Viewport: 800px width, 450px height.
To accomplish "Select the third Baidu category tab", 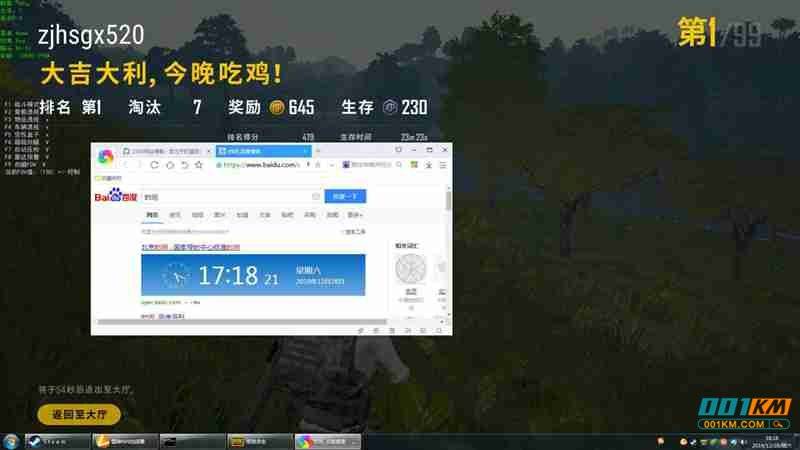I will [197, 215].
